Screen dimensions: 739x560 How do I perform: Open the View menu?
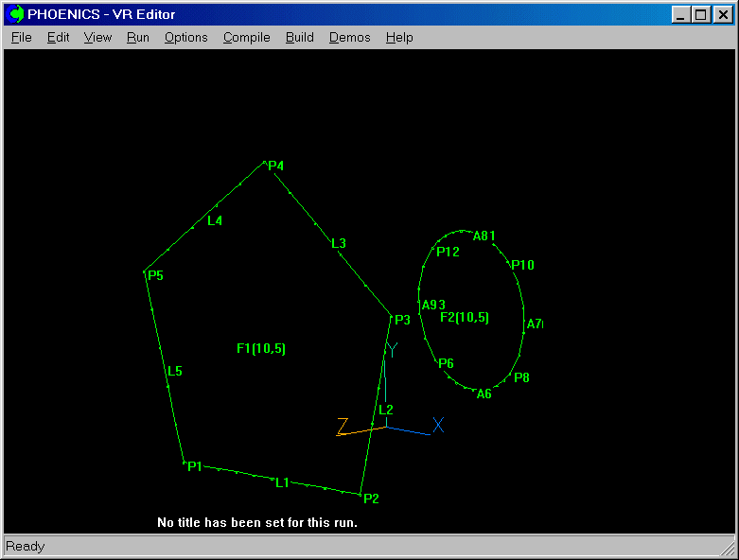click(x=97, y=38)
